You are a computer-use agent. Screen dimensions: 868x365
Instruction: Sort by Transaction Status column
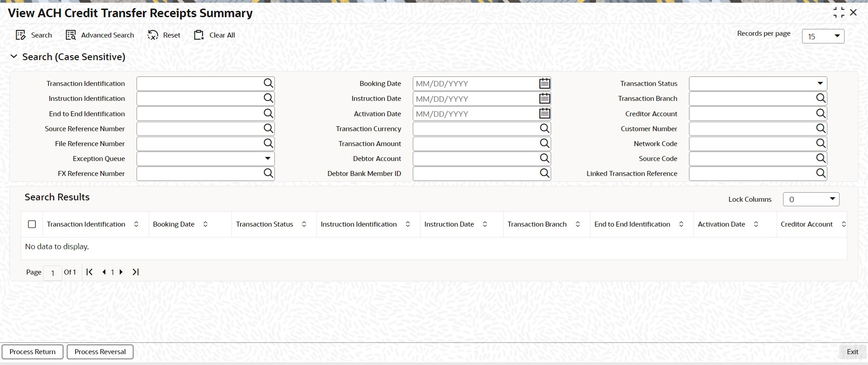(x=304, y=224)
